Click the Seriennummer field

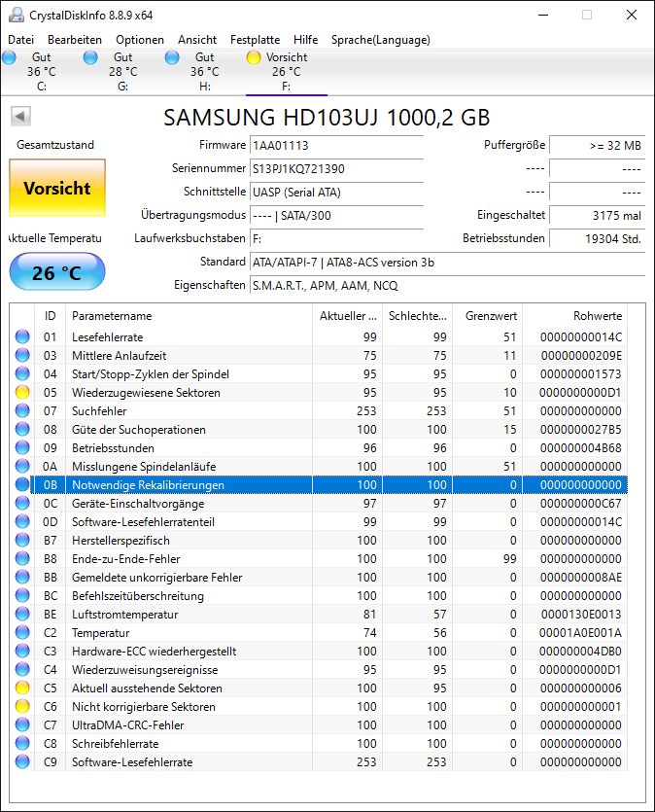[336, 169]
